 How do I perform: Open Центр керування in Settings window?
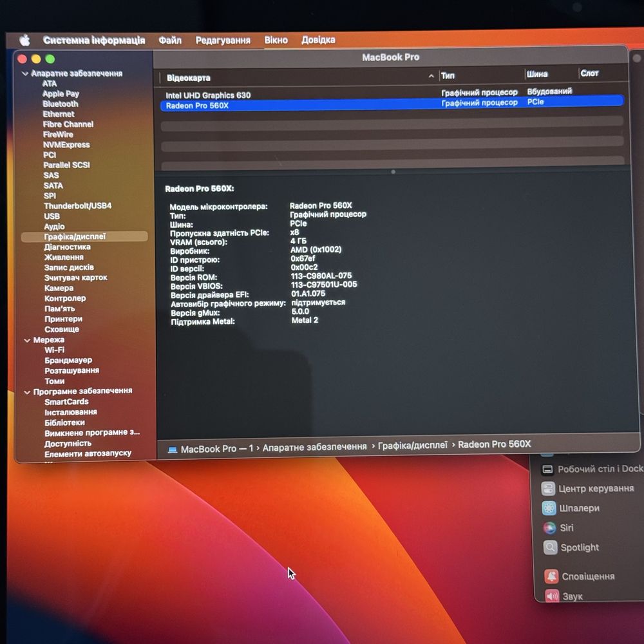click(x=588, y=489)
